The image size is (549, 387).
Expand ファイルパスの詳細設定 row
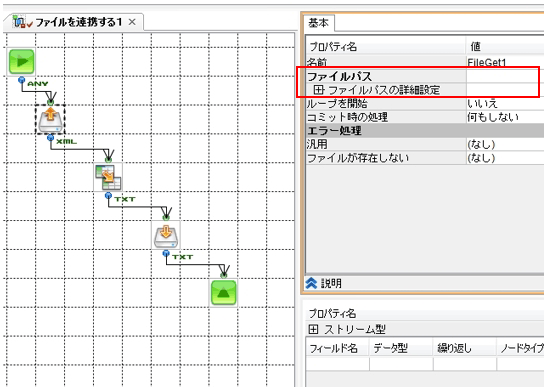tap(318, 90)
